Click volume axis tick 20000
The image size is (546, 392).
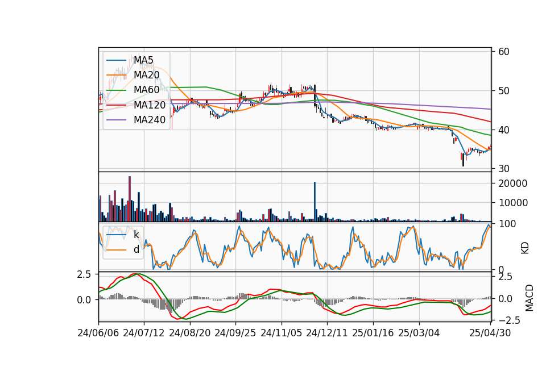(513, 184)
